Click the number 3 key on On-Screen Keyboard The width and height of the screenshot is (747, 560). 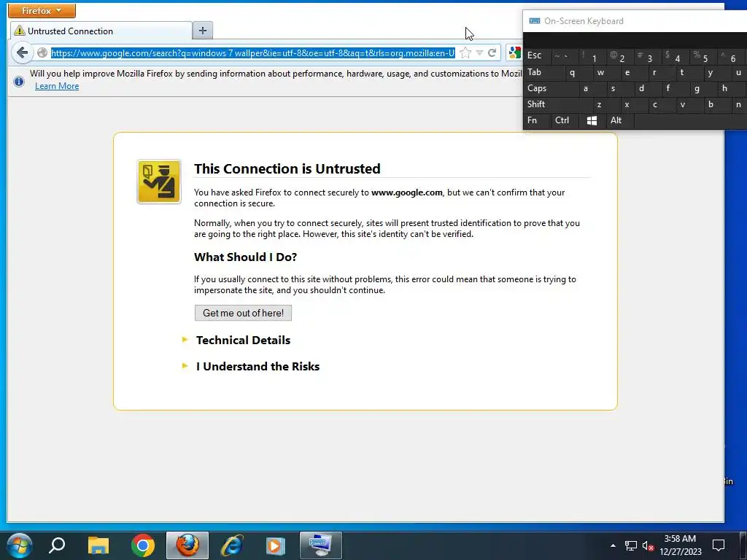649,57
